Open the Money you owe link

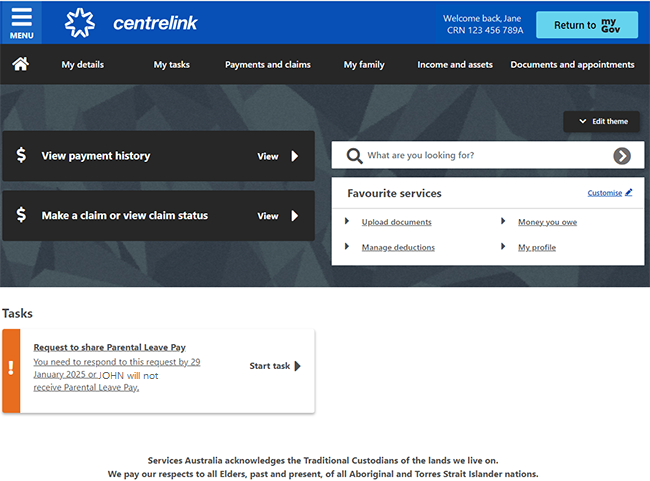pos(547,222)
